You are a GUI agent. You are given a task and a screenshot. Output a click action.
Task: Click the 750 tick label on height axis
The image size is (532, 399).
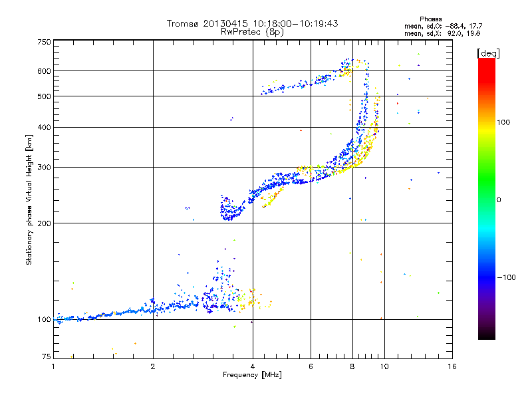pos(44,42)
